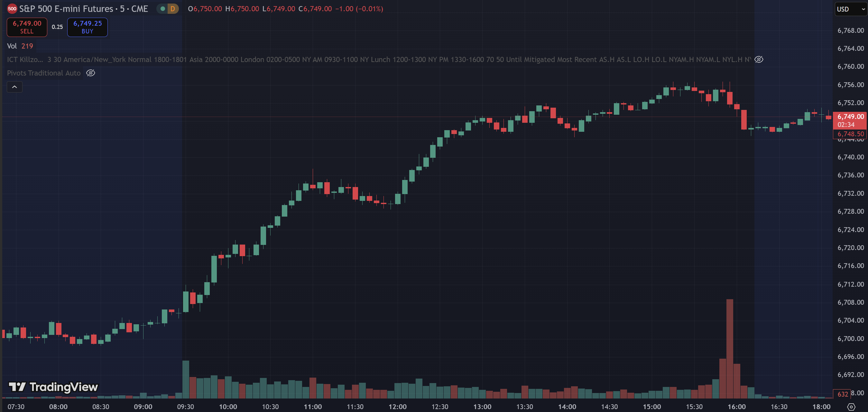
Task: Click the tallest red volume bar
Action: click(730, 348)
